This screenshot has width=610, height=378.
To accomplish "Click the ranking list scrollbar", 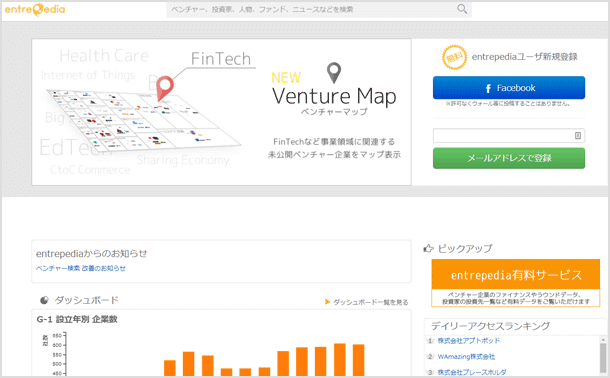I will pos(603,355).
